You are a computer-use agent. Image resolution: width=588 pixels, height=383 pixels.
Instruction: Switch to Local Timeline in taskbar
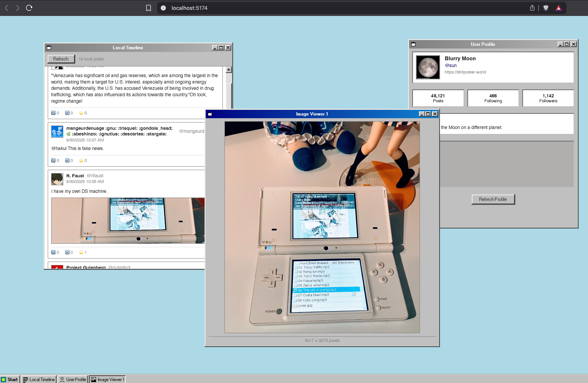click(x=38, y=379)
